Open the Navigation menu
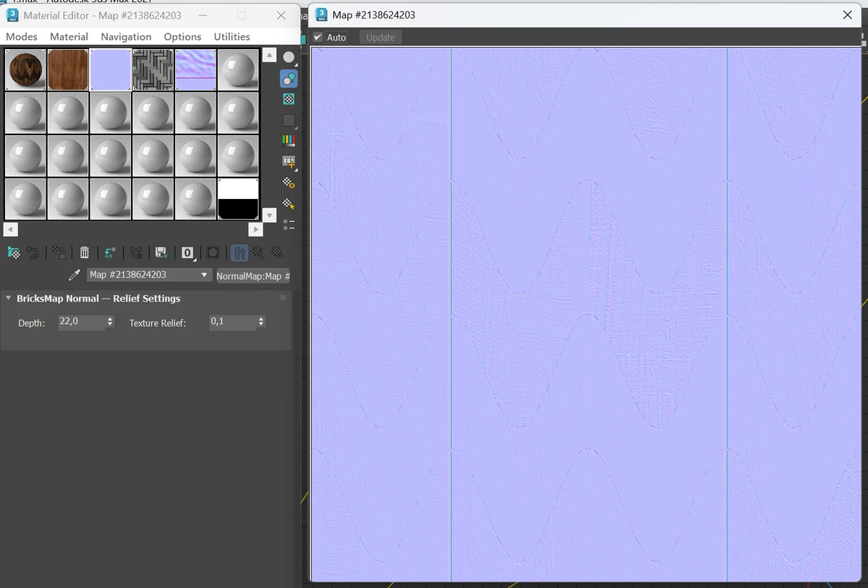 pos(126,36)
